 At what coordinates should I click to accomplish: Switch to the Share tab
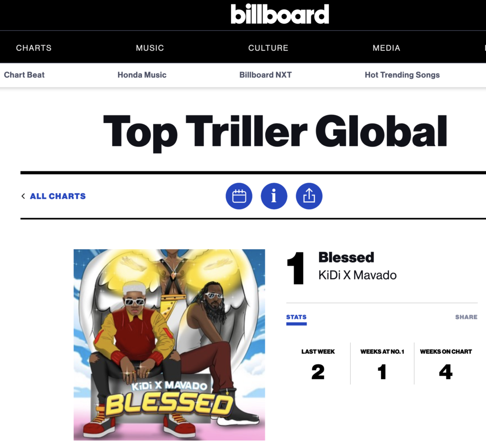(466, 317)
